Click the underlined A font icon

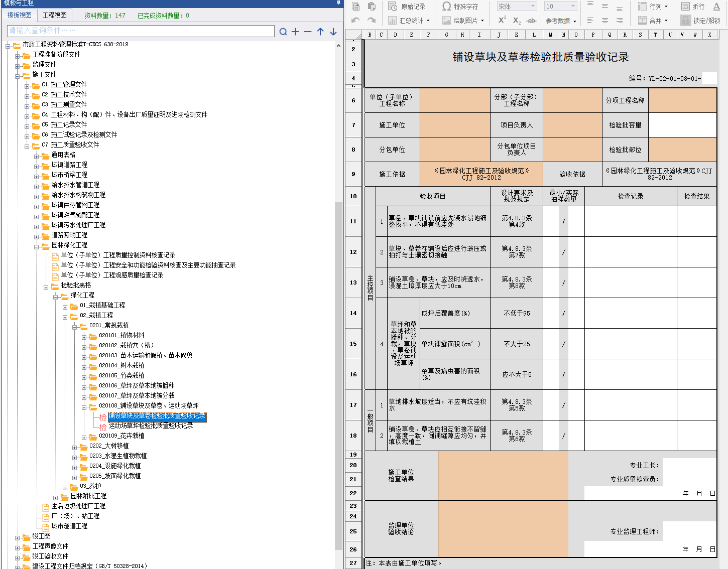[x=716, y=7]
